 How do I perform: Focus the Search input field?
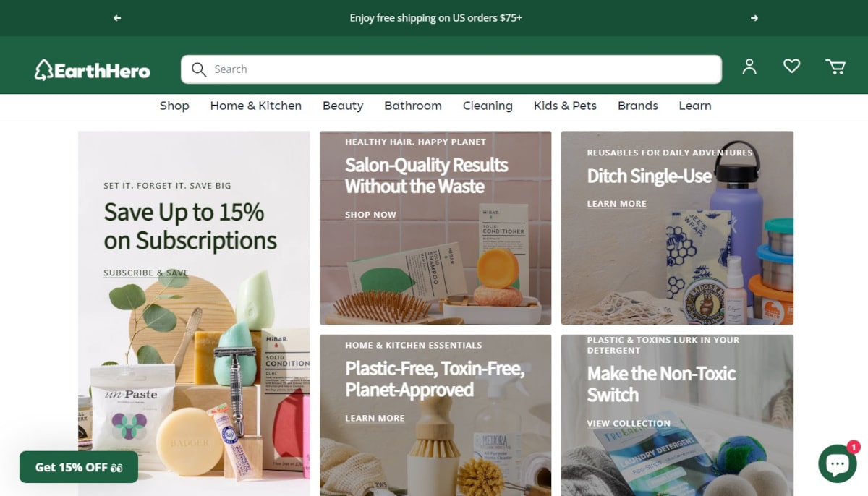pos(451,69)
